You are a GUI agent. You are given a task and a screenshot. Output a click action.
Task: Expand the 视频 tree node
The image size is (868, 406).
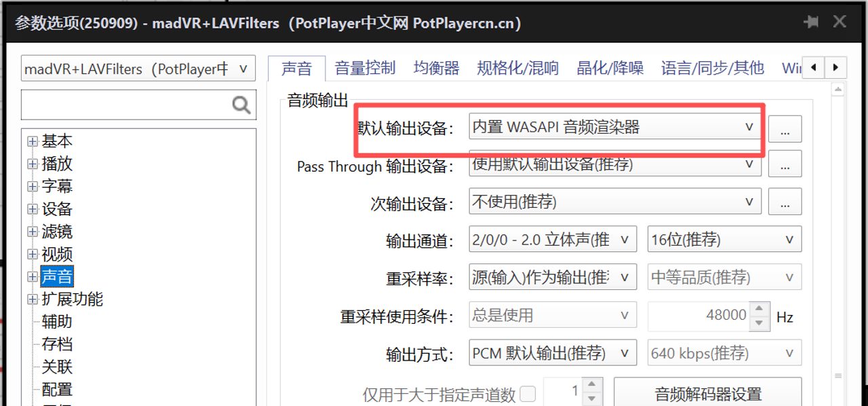[33, 254]
